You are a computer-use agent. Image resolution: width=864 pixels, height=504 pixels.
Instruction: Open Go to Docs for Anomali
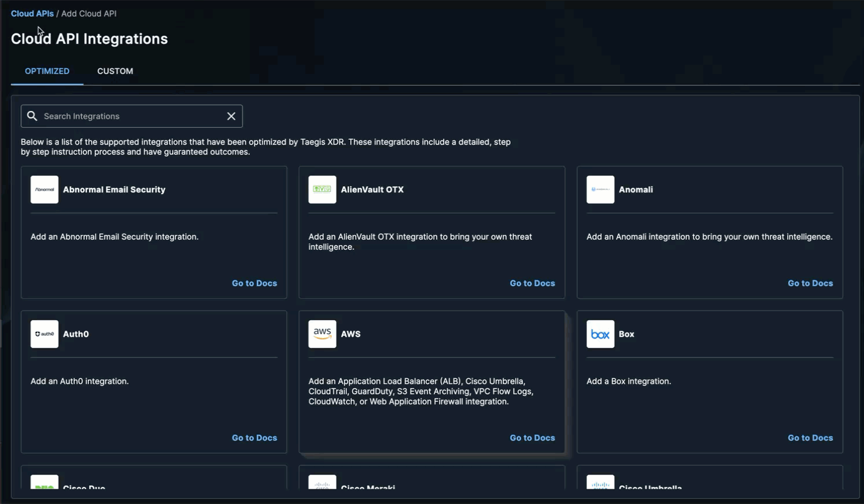(x=810, y=283)
